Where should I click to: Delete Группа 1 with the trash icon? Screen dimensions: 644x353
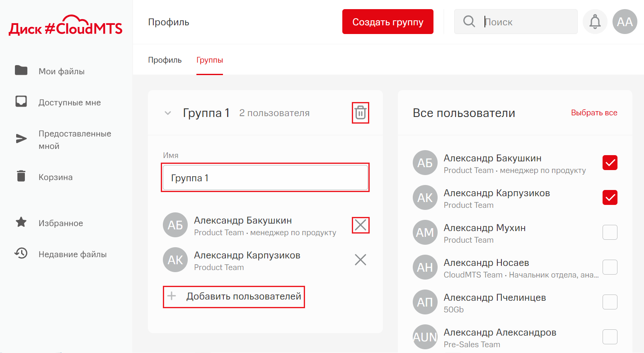point(360,113)
